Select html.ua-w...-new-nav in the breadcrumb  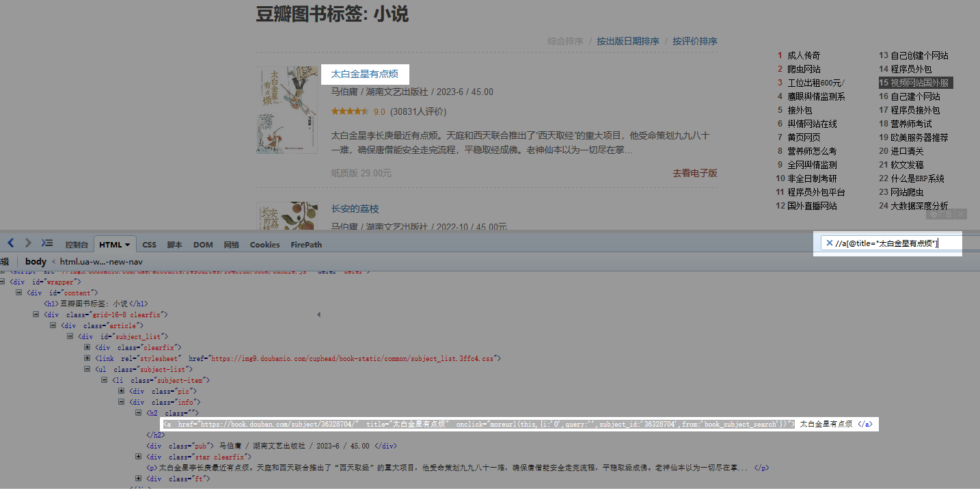tap(101, 261)
